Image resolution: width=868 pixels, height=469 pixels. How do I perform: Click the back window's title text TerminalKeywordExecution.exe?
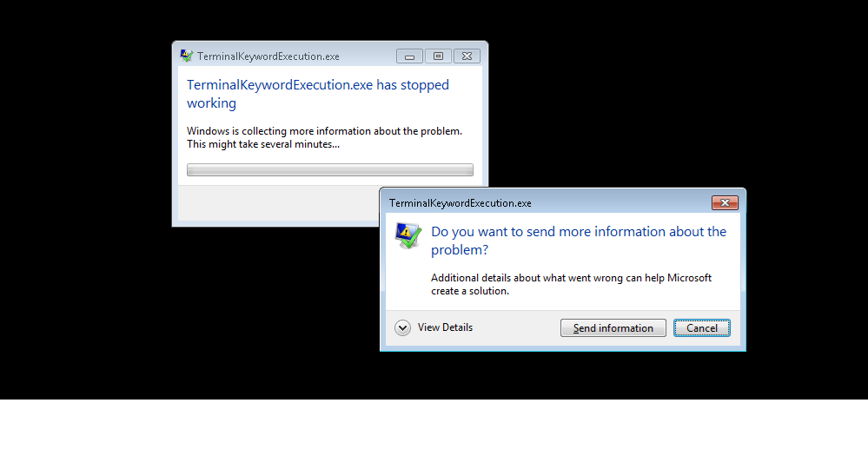coord(268,56)
